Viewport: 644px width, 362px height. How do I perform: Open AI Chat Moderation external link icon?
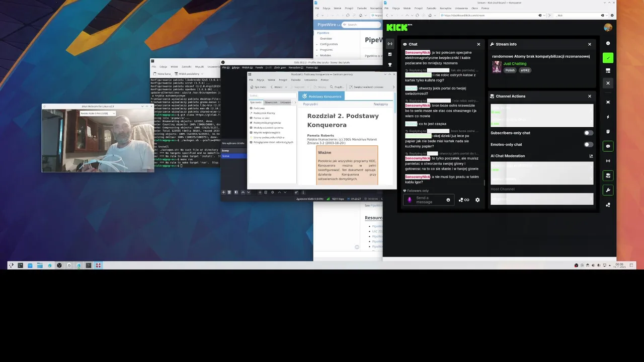coord(591,156)
